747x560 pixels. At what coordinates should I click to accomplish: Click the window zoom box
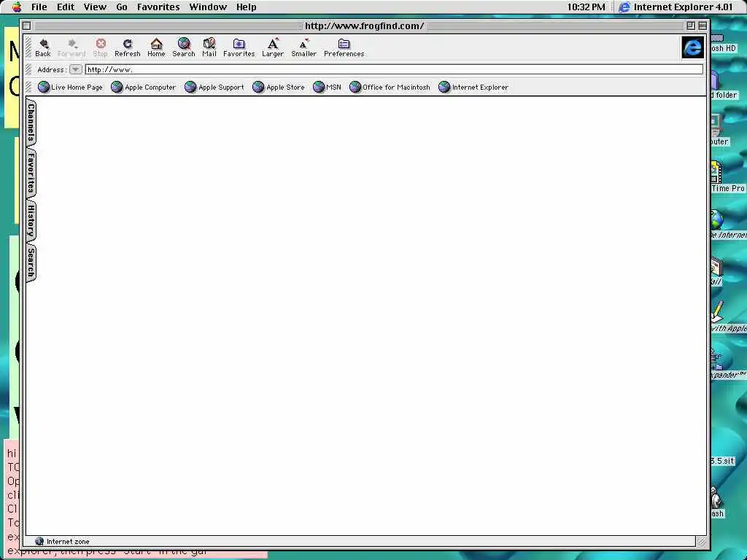[x=691, y=26]
